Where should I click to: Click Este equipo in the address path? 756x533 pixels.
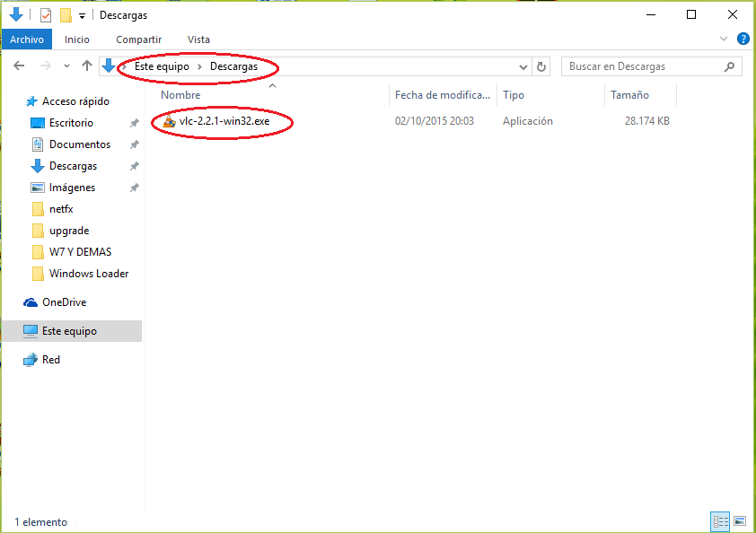pyautogui.click(x=162, y=66)
